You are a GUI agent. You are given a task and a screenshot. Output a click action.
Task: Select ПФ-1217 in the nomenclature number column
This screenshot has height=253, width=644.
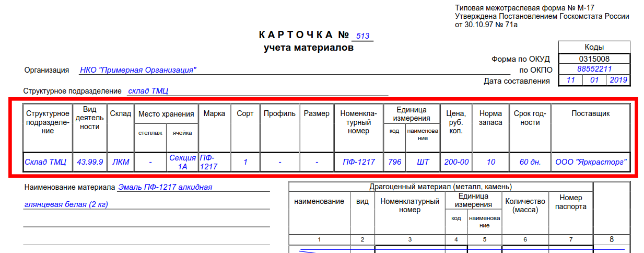coord(358,162)
